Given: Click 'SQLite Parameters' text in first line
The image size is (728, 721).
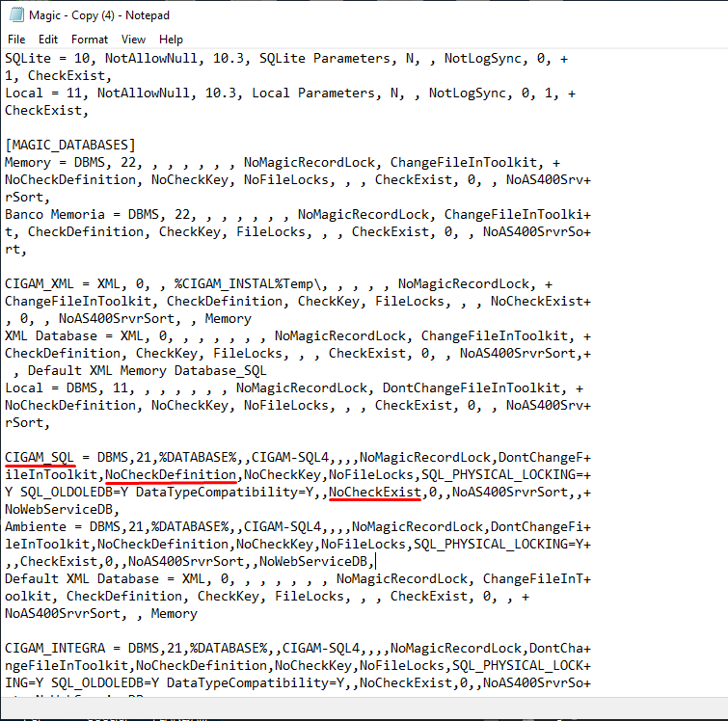Looking at the screenshot, I should pos(325,59).
